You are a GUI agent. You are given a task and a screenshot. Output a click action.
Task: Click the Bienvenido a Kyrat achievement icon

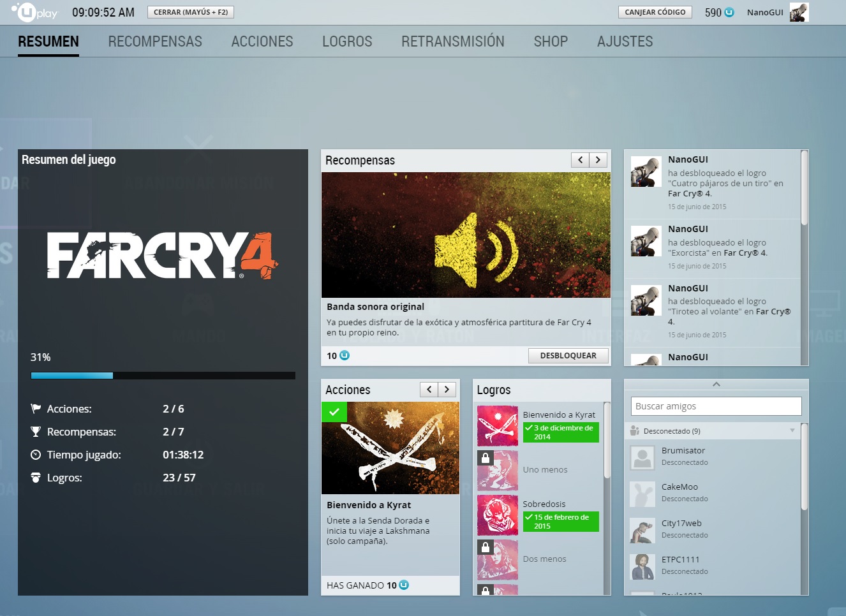click(x=498, y=425)
